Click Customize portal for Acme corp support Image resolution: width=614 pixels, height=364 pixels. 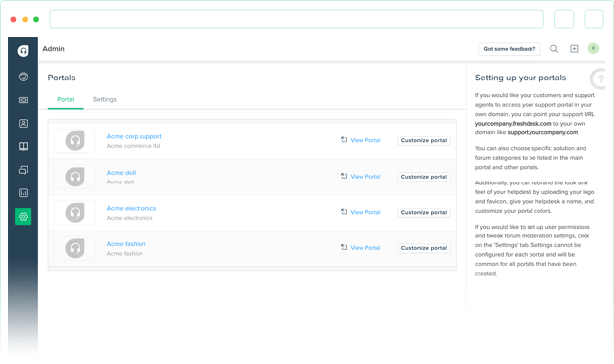tap(423, 140)
